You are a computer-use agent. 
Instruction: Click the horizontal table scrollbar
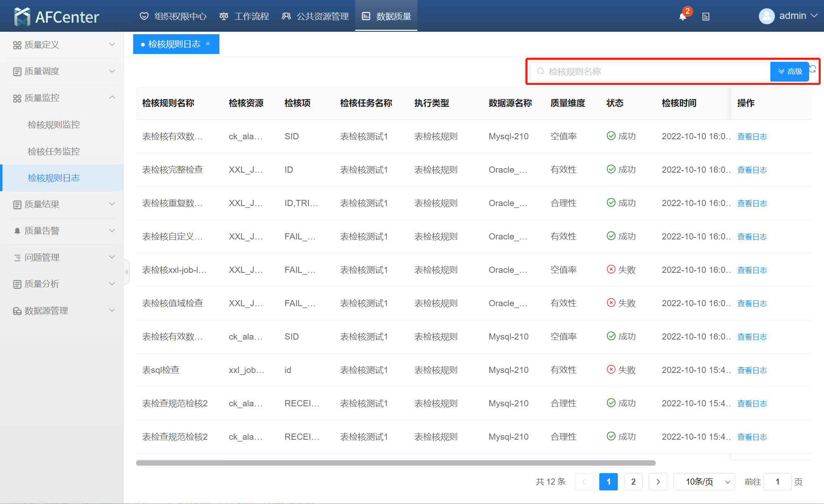(x=396, y=463)
